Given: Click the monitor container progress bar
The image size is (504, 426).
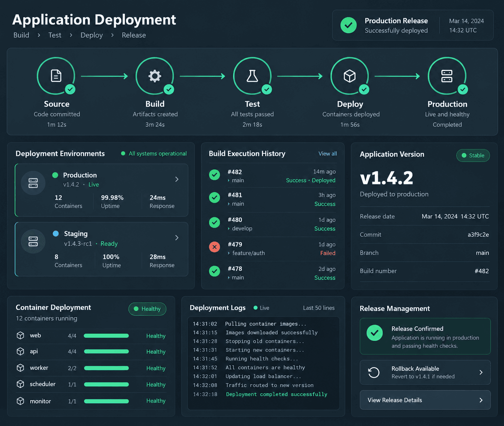Looking at the screenshot, I should click(106, 401).
